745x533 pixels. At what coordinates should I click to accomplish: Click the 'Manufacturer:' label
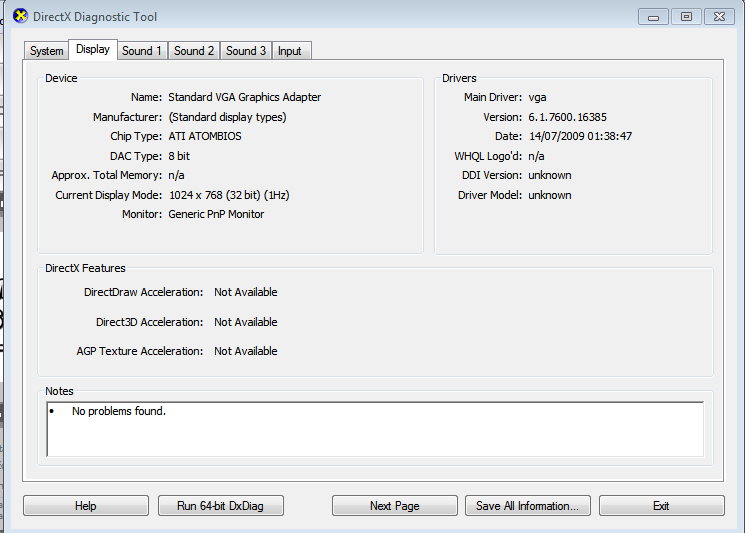127,117
